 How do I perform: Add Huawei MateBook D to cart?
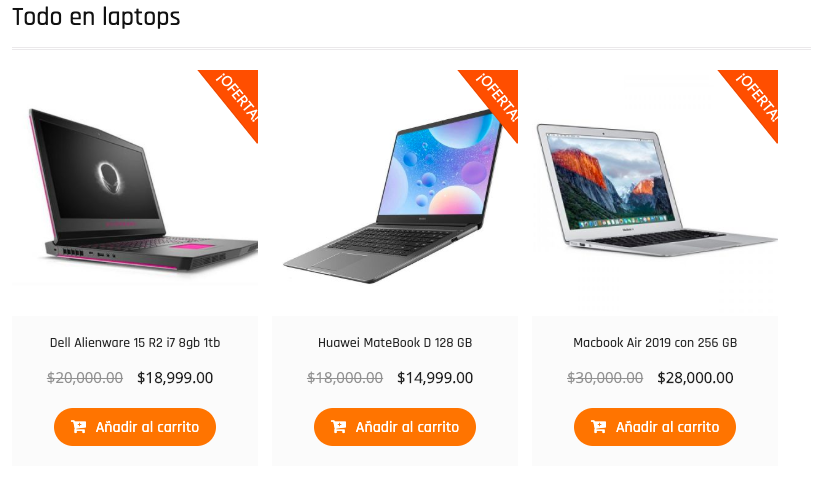click(x=395, y=427)
